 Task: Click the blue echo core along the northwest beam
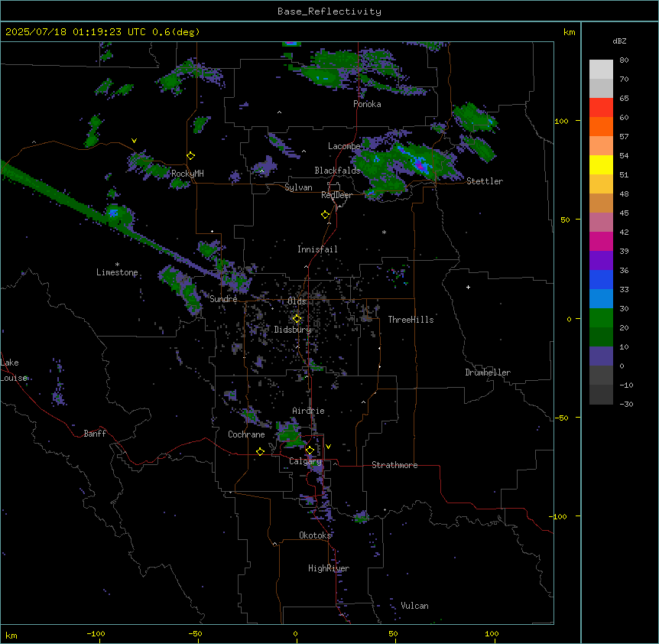pos(113,213)
